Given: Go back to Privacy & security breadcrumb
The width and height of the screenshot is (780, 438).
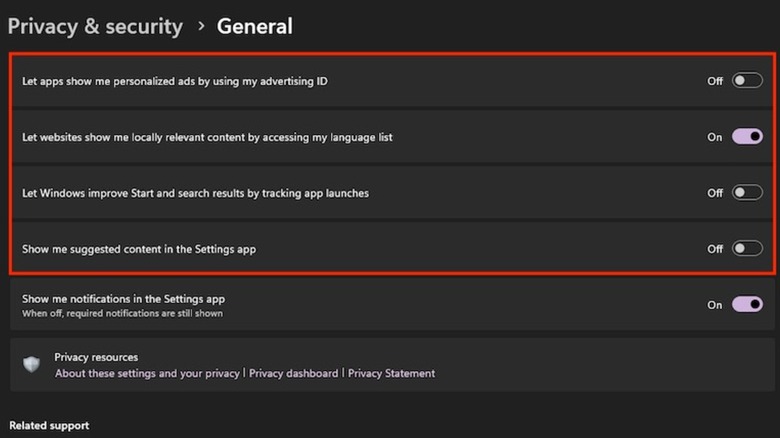Looking at the screenshot, I should point(95,27).
